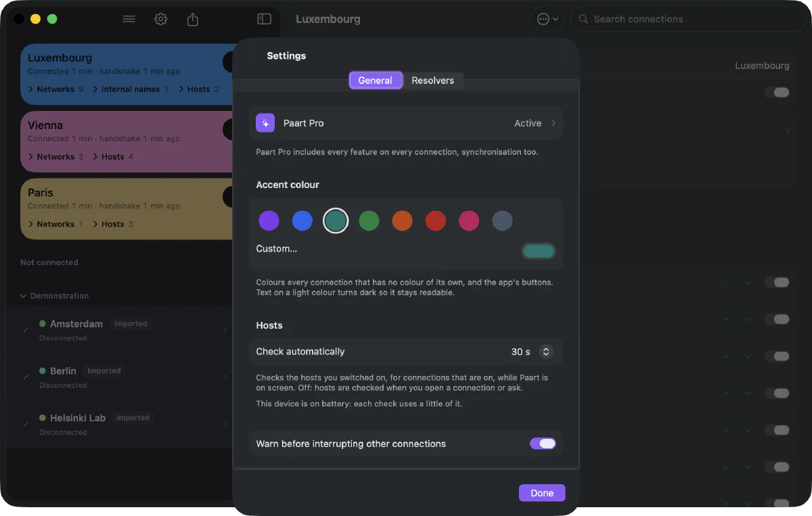Image resolution: width=812 pixels, height=516 pixels.
Task: Click the Luxembourg title in the header
Action: (x=328, y=19)
